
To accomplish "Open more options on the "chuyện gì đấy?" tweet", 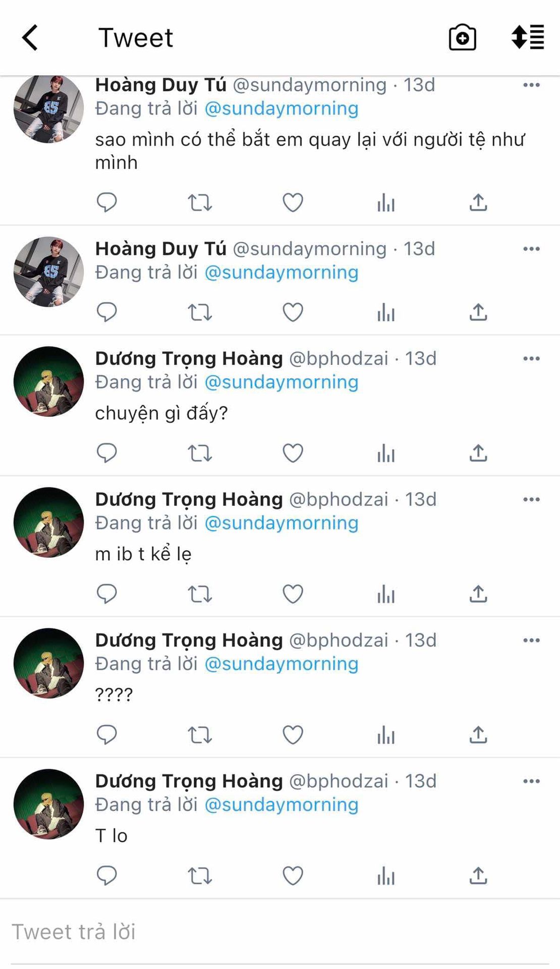I will pyautogui.click(x=531, y=359).
